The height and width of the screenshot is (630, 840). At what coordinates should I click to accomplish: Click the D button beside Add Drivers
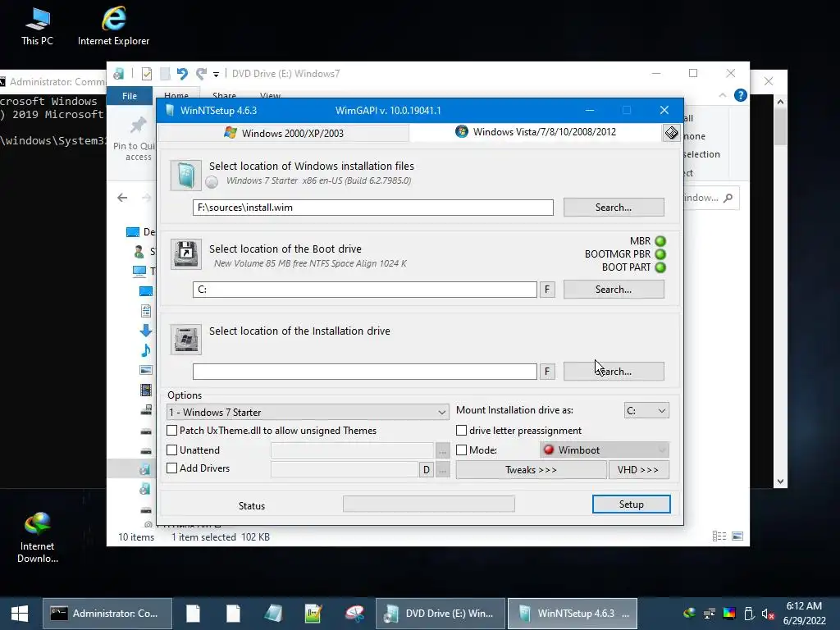(x=427, y=470)
